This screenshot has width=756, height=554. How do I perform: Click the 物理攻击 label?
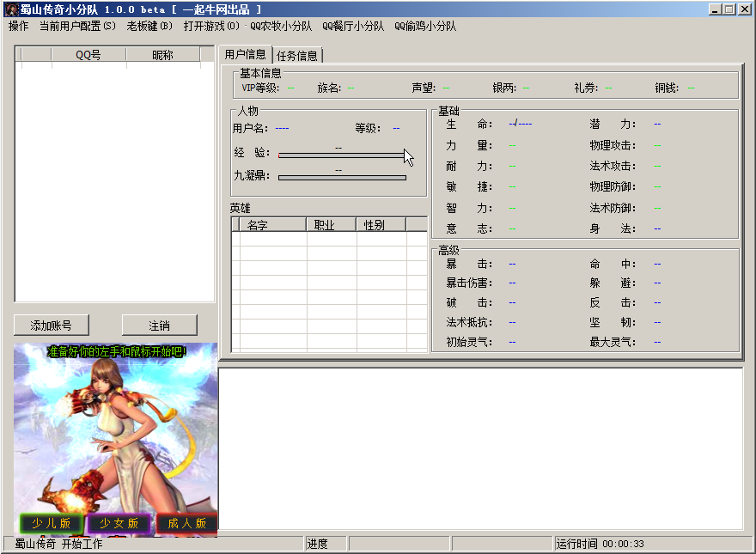click(613, 145)
